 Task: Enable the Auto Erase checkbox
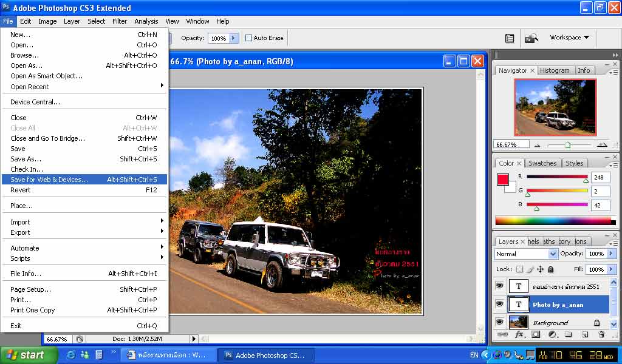point(248,38)
